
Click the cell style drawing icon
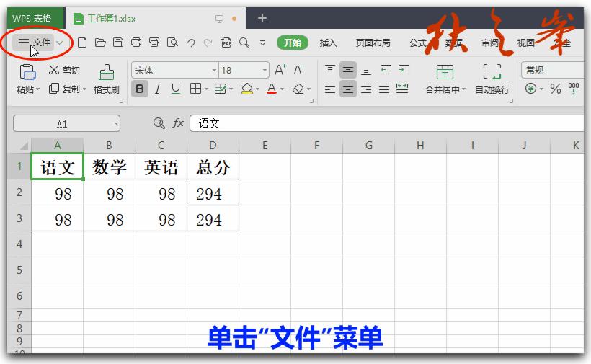(x=220, y=89)
